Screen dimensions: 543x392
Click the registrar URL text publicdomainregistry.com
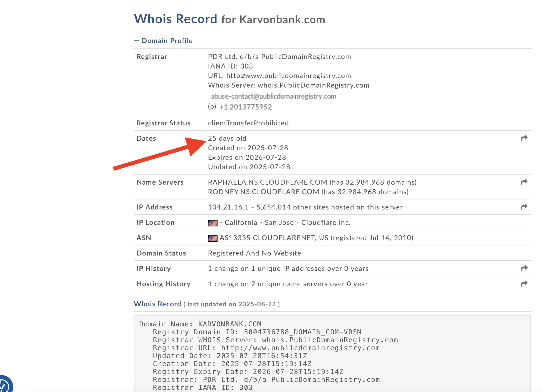tap(289, 76)
